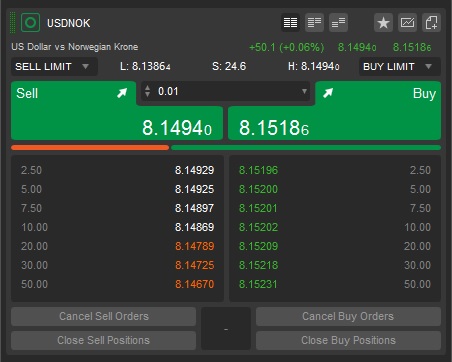
Task: Click the low price L: 8.13864
Action: point(145,66)
